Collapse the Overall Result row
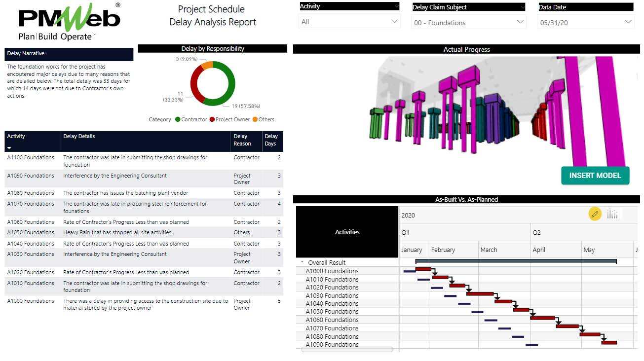The width and height of the screenshot is (644, 361). 302,262
